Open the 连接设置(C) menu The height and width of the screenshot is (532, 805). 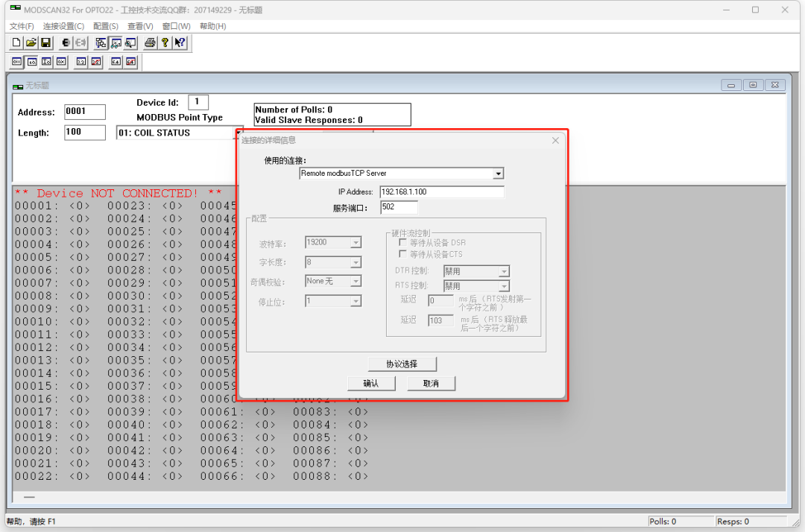coord(65,26)
